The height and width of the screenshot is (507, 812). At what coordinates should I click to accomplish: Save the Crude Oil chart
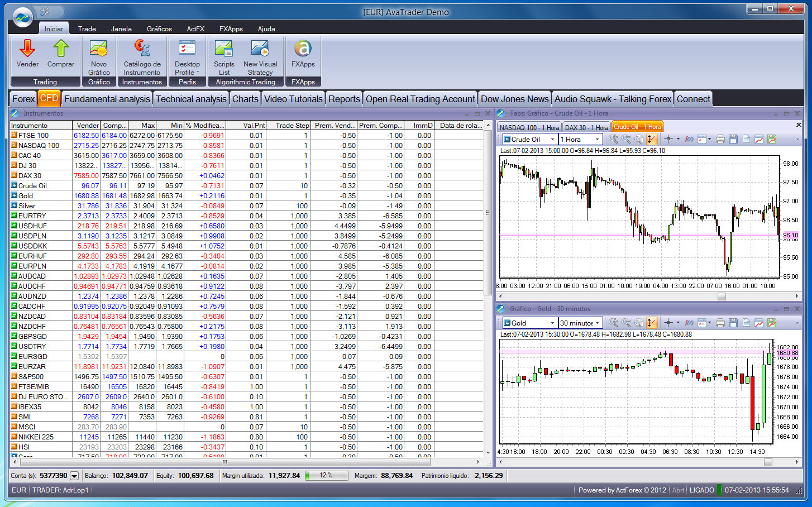[733, 139]
